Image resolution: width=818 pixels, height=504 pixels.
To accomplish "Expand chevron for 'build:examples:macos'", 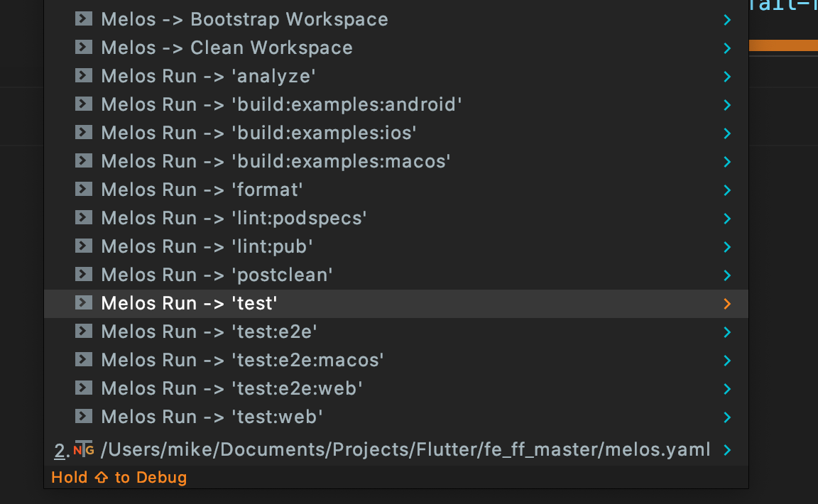I will point(727,162).
